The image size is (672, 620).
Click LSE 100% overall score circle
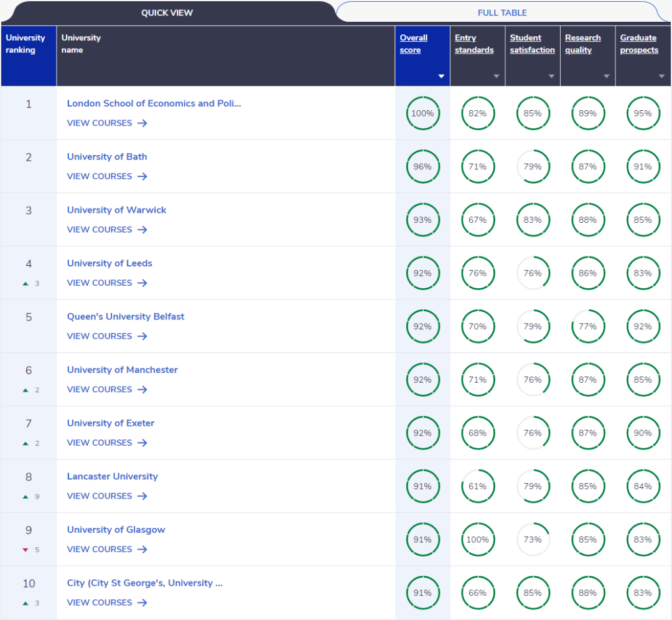[422, 113]
